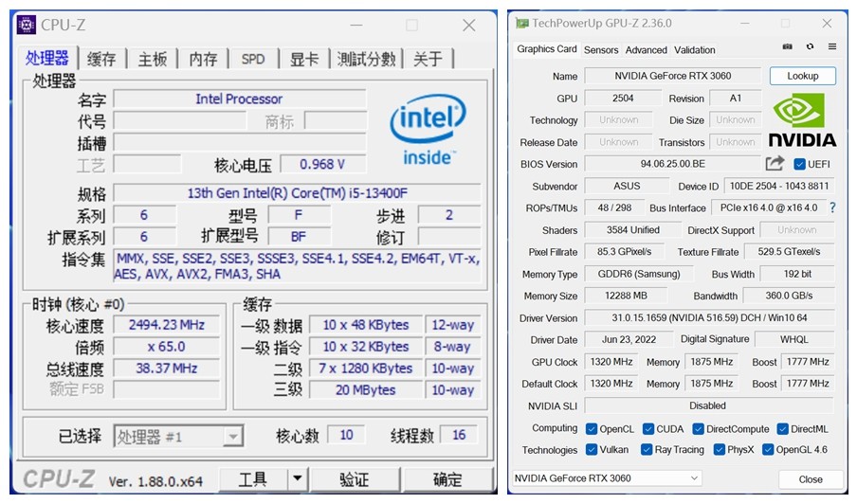Click the GPU-Z screenshot camera icon
The height and width of the screenshot is (504, 857).
(787, 46)
